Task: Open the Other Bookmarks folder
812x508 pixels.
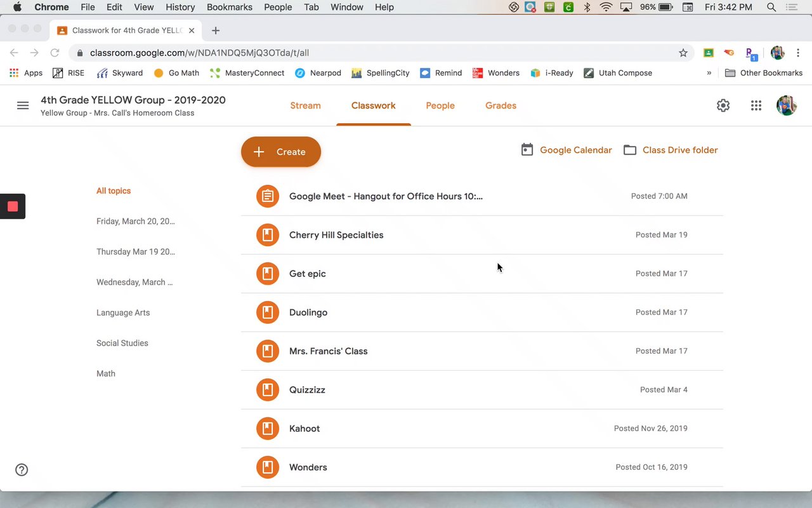Action: [764, 73]
